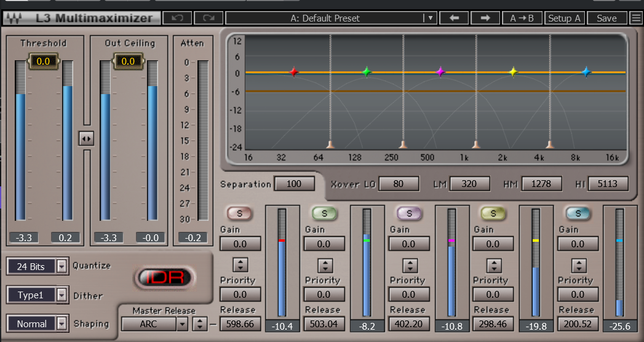Open the preset dropdown arrow
Viewport: 644px width, 342px height.
430,18
